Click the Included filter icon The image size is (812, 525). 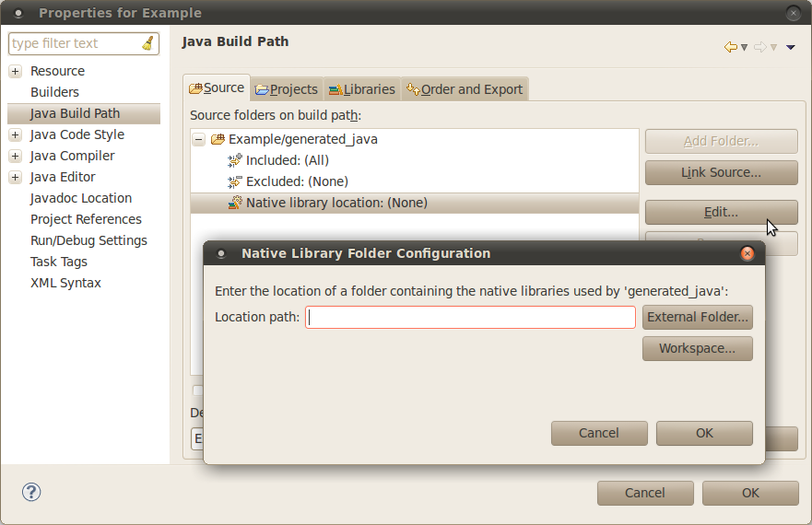tap(235, 160)
